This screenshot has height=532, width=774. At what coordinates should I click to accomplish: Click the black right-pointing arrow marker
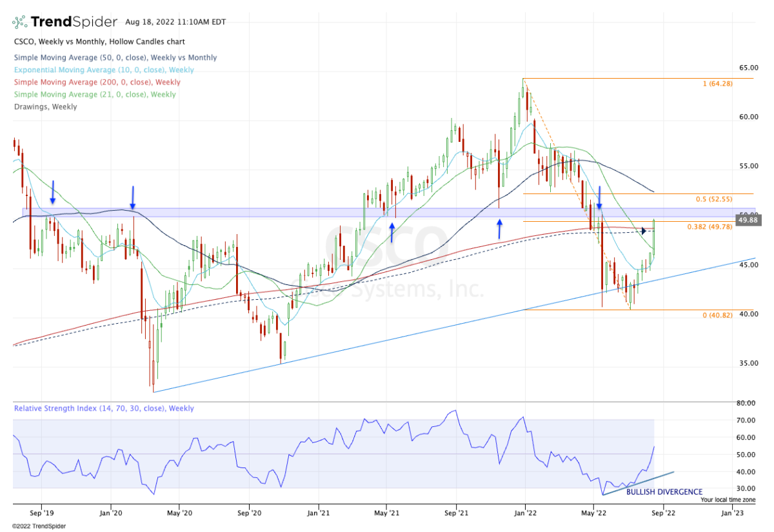click(x=644, y=231)
